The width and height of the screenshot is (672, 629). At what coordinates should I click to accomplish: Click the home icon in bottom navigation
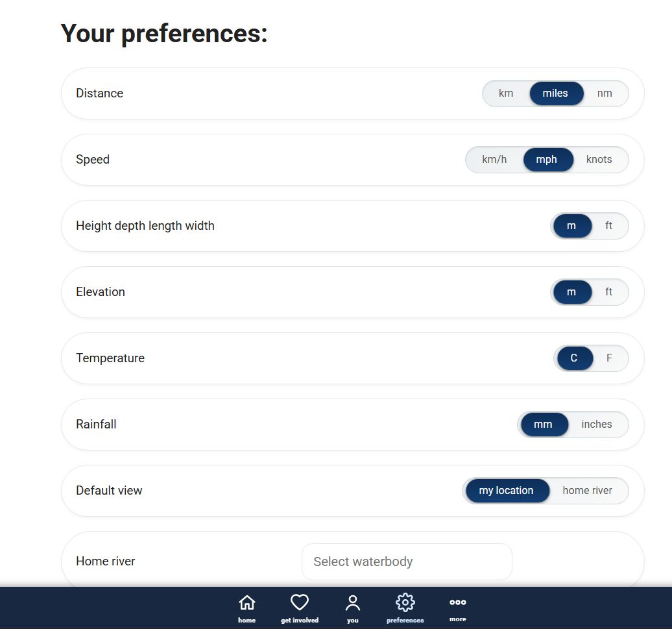click(x=246, y=603)
